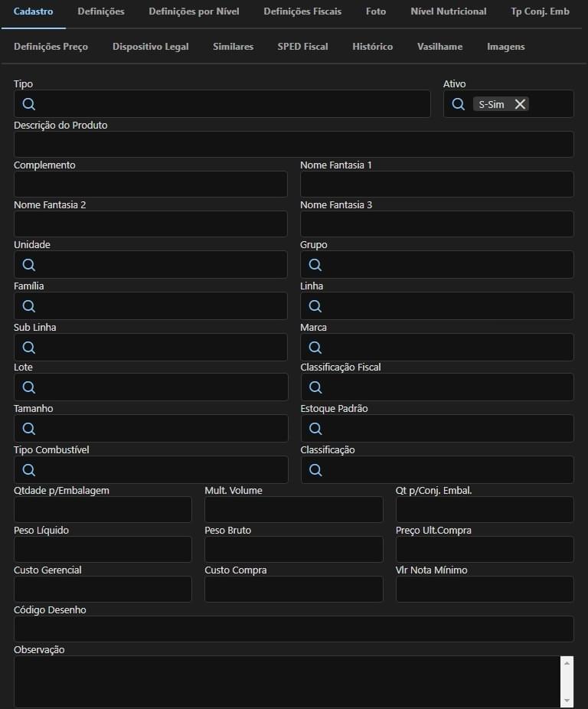Click the Descrição do Produto input
Screen dimensions: 588x709
pos(293,144)
